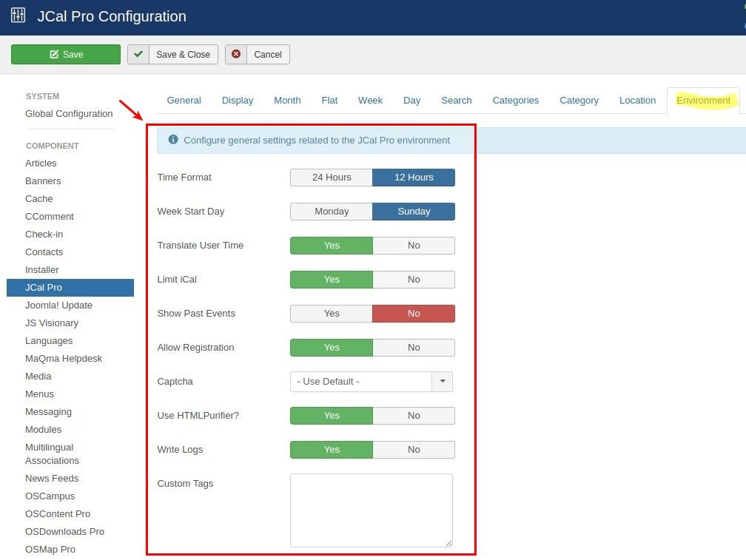Open Joomla! Update settings
Image resolution: width=746 pixels, height=560 pixels.
click(58, 306)
